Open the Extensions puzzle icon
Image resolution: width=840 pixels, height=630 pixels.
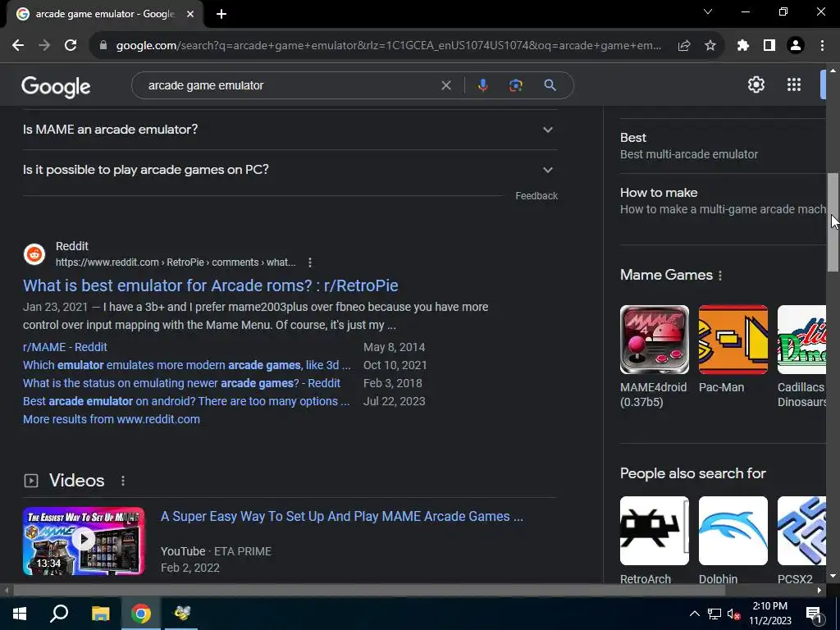742,46
